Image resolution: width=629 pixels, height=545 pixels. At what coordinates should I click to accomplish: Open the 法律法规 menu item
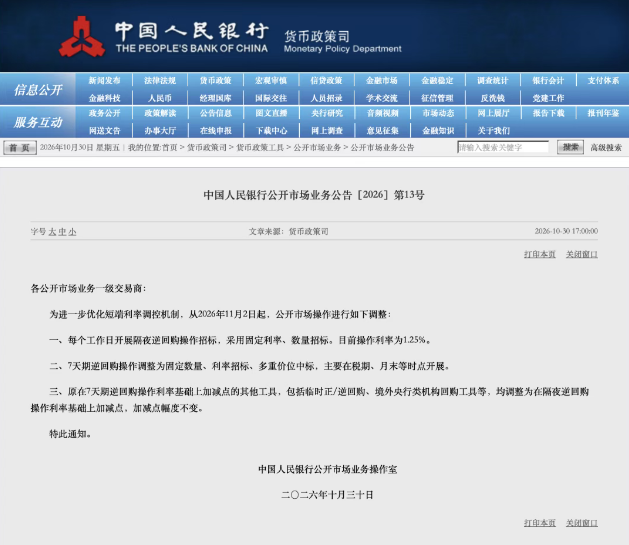click(x=160, y=81)
